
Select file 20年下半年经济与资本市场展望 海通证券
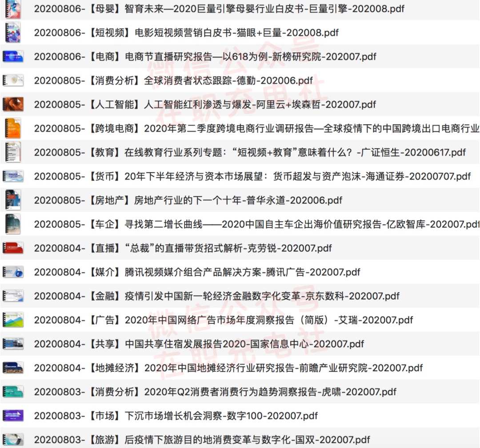pyautogui.click(x=252, y=176)
